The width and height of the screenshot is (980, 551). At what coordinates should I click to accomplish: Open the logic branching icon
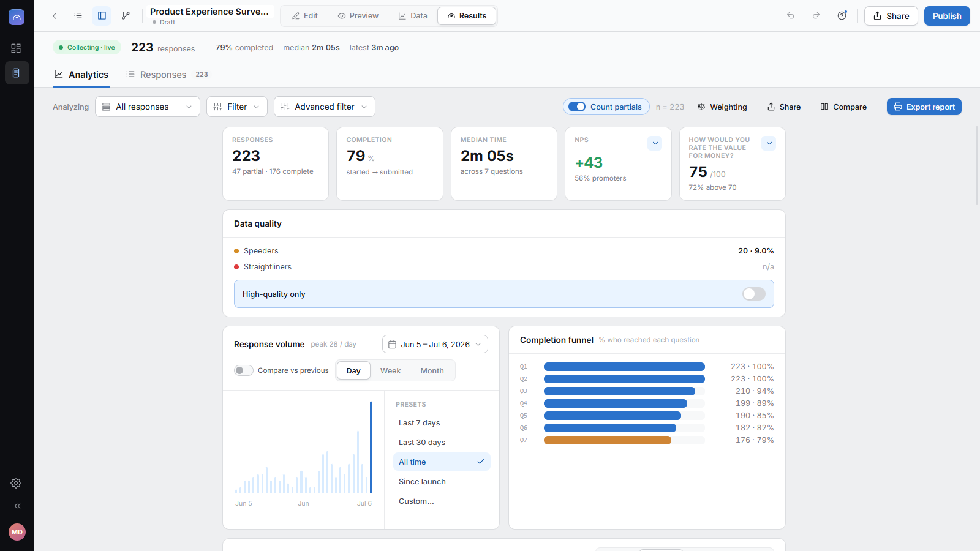[x=126, y=16]
